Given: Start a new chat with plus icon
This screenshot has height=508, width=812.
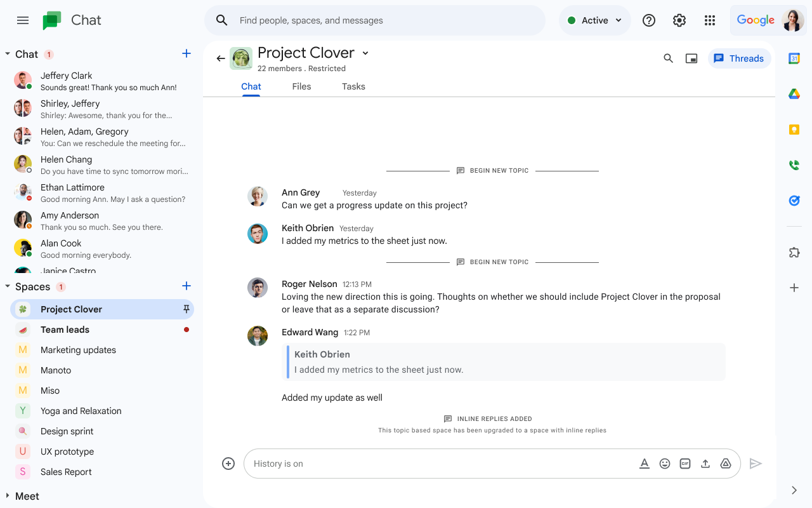Looking at the screenshot, I should coord(187,54).
